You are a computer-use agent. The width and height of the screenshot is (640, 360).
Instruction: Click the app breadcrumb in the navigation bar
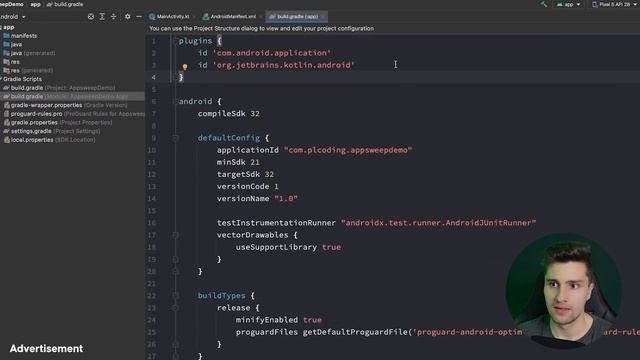coord(36,4)
